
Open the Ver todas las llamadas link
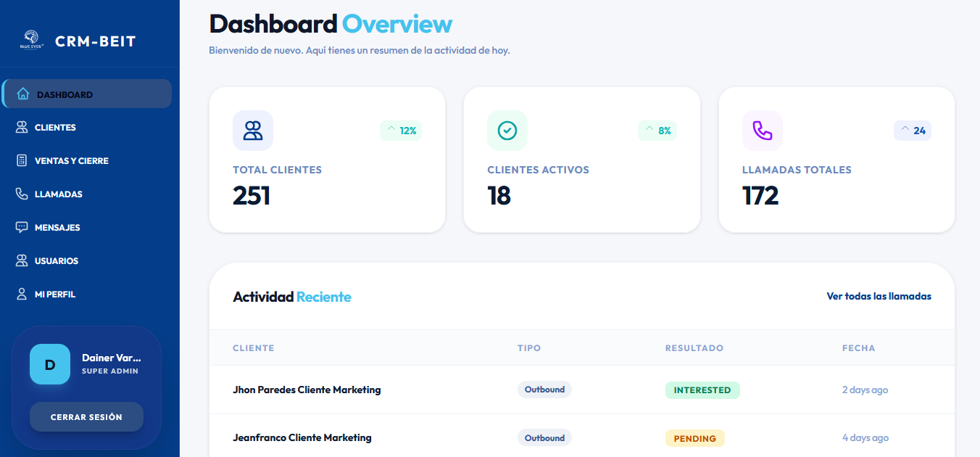coord(879,296)
